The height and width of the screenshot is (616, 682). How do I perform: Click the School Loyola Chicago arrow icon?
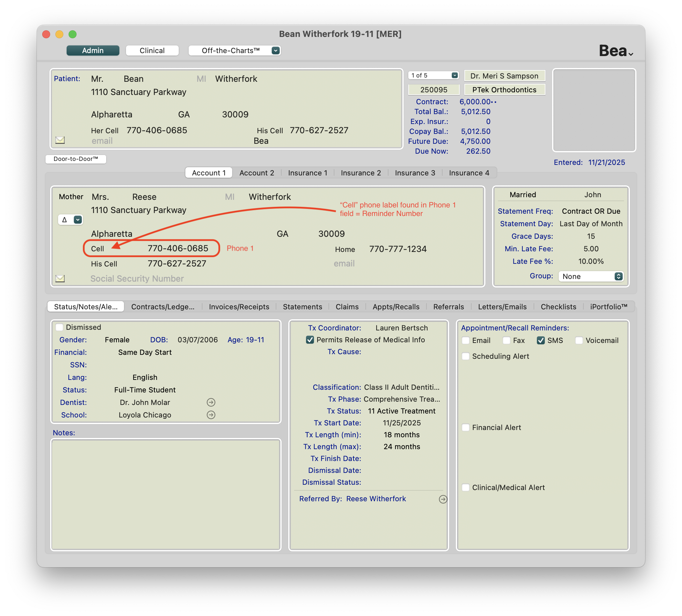tap(211, 415)
